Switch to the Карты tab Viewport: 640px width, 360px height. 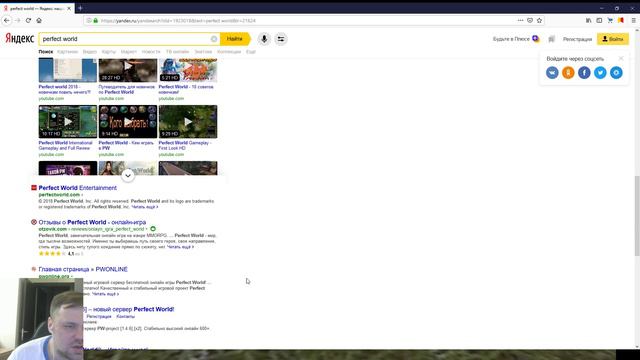pos(109,52)
